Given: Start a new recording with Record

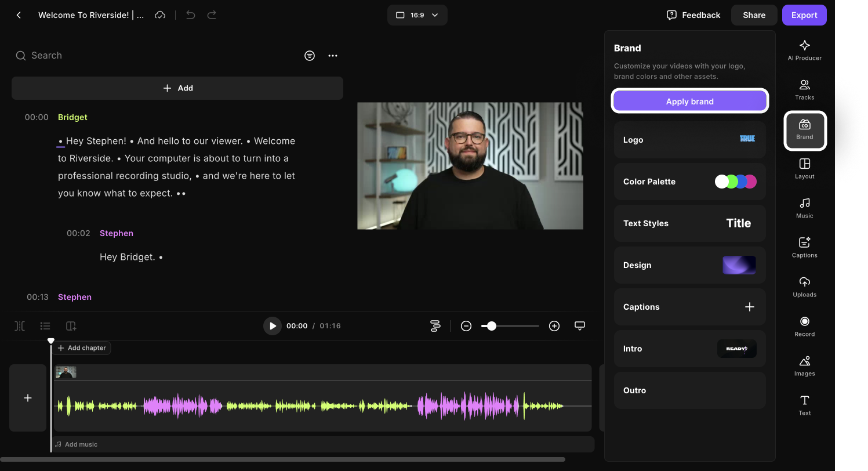Looking at the screenshot, I should (x=804, y=326).
